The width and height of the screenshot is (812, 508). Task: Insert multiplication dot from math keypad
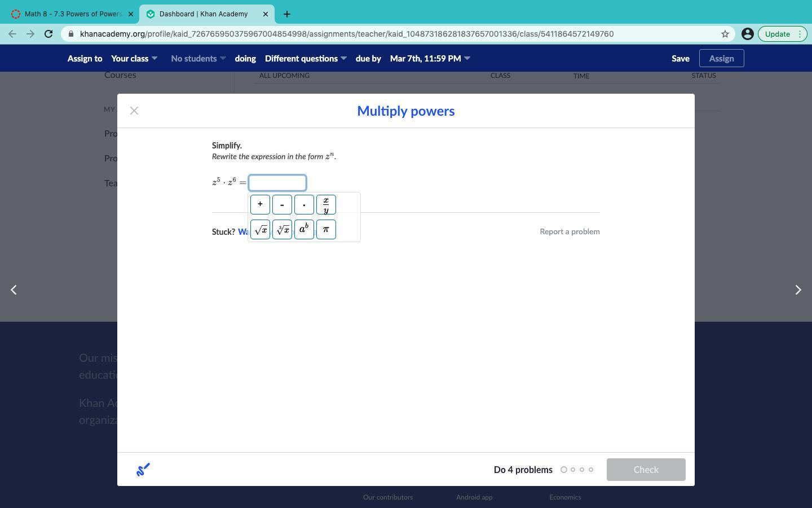(304, 204)
